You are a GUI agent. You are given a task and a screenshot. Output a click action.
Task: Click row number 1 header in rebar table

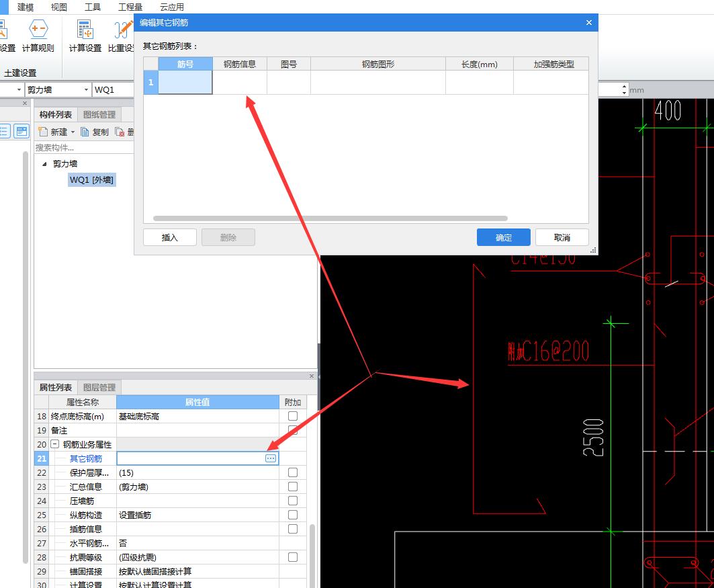[150, 83]
